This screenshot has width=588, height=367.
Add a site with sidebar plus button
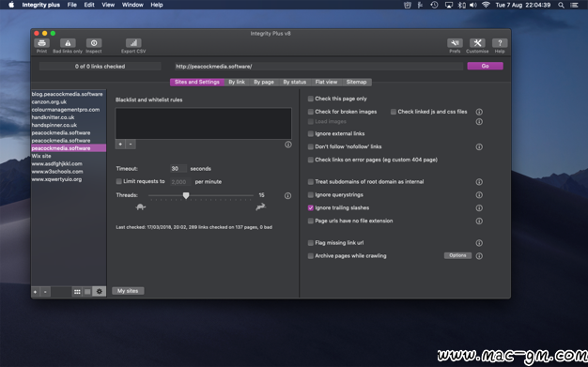click(36, 292)
